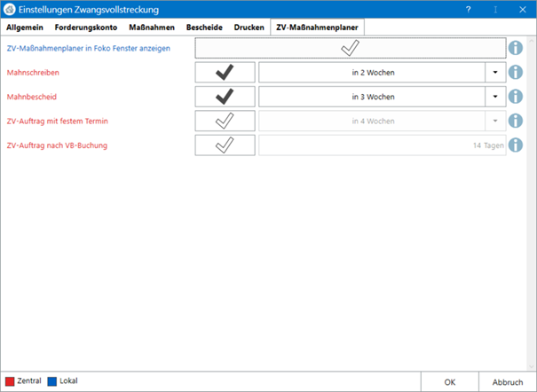Click info icon for ZV-Auftrag mit festem Termin
The height and width of the screenshot is (392, 537).
point(517,121)
